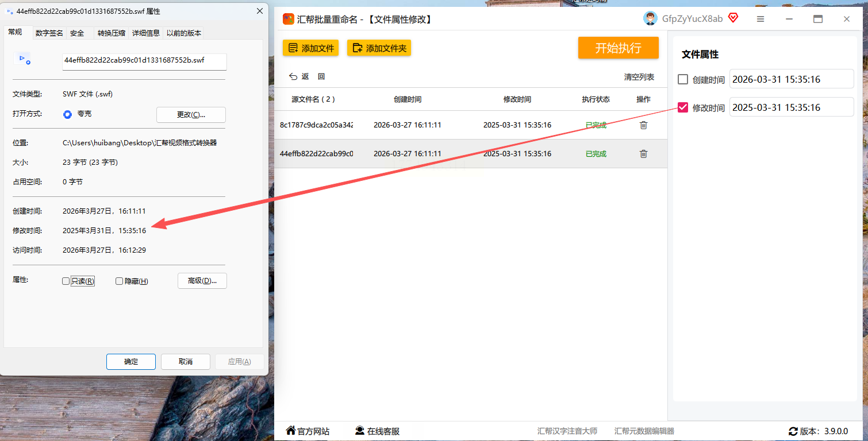Viewport: 868px width, 441px height.
Task: Click the file type value SWF 文件 (.swf)
Action: (x=88, y=94)
